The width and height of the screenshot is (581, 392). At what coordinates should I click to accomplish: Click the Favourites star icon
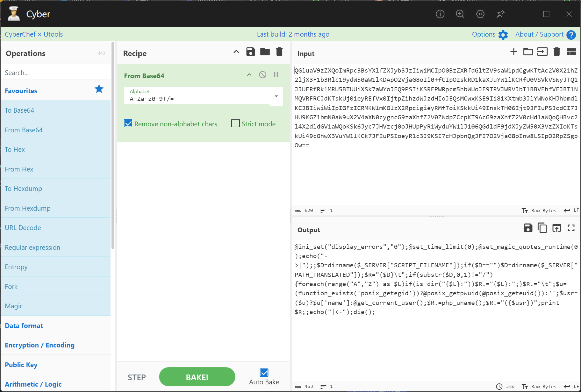[99, 89]
